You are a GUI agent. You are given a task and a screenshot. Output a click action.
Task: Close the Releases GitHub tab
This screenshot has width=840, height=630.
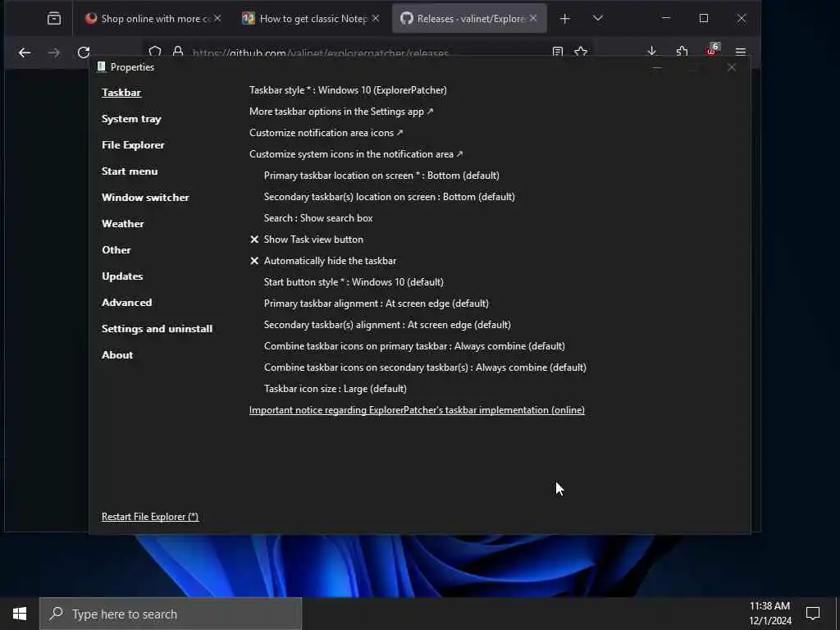point(533,18)
